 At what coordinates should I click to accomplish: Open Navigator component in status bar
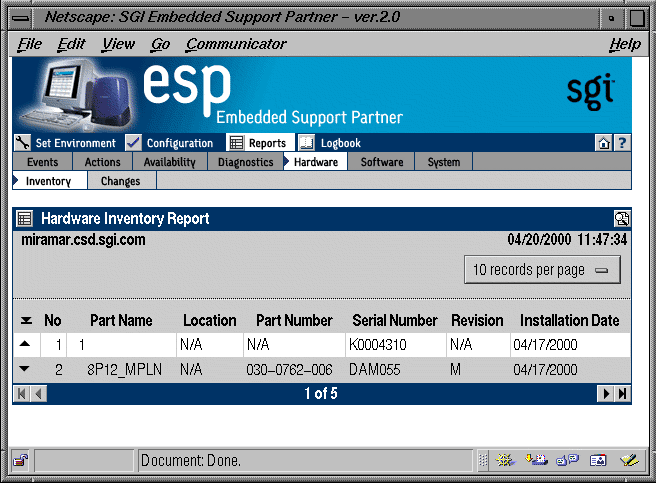tap(505, 460)
